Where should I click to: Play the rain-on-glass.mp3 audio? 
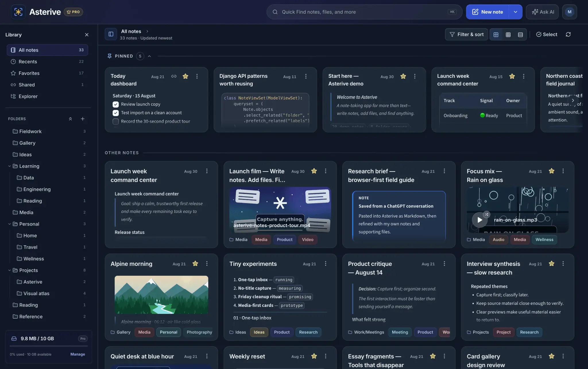tap(479, 220)
